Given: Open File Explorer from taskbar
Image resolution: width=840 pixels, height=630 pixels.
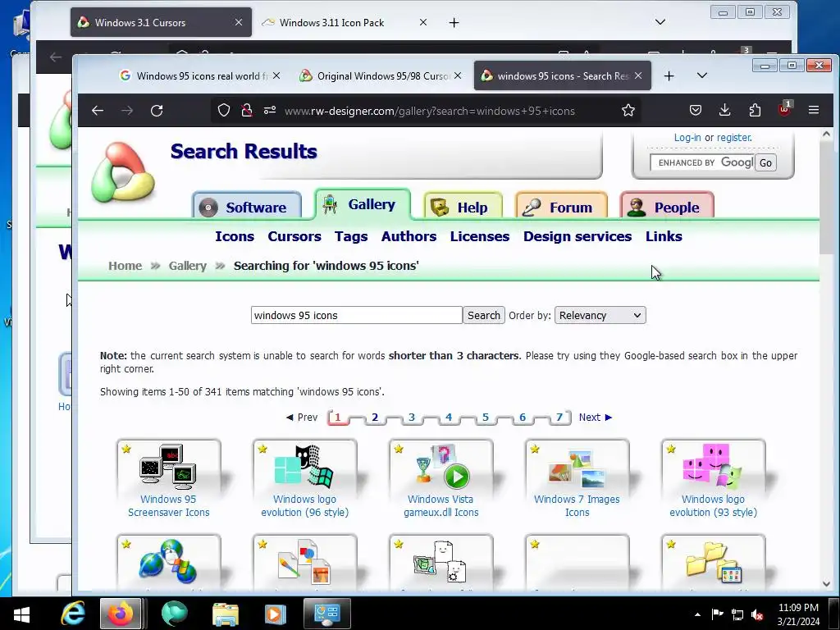Looking at the screenshot, I should click(x=225, y=614).
